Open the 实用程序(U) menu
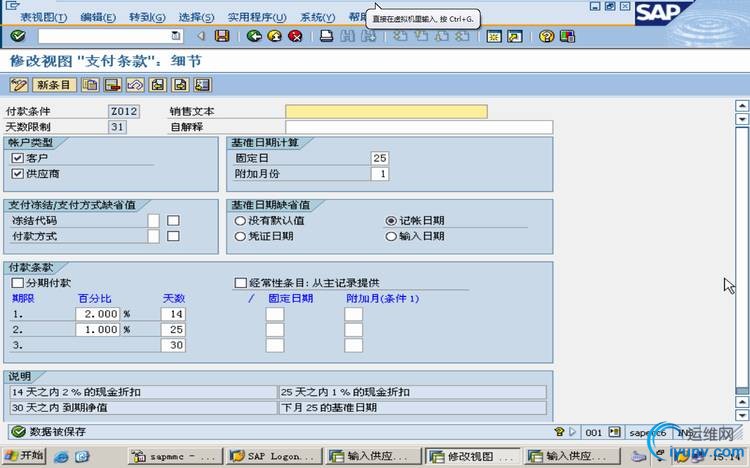750x468 pixels. [257, 17]
